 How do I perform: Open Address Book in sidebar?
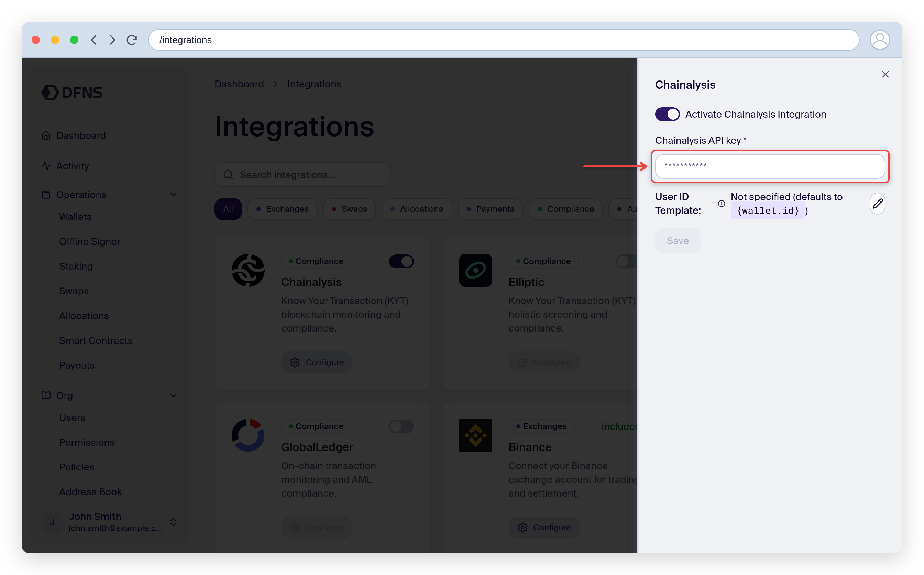[90, 492]
